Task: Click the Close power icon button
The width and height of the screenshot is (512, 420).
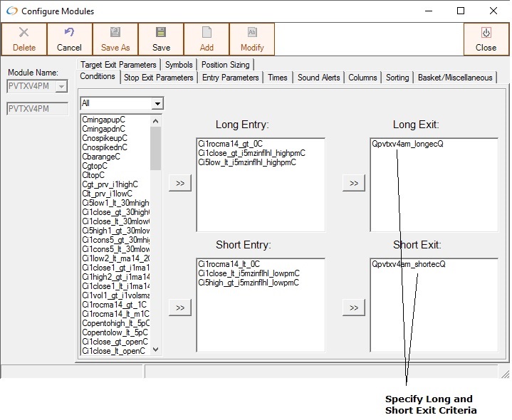Action: [486, 33]
